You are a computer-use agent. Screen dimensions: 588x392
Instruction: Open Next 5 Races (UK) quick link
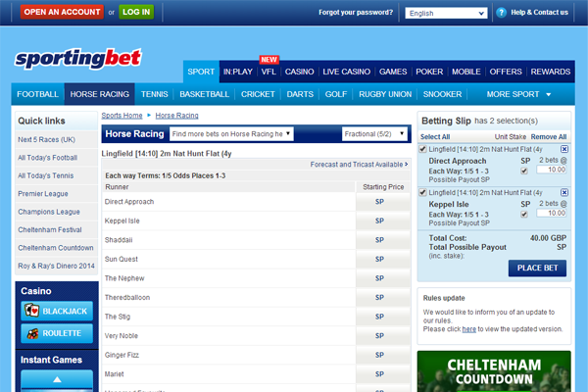[x=46, y=140]
